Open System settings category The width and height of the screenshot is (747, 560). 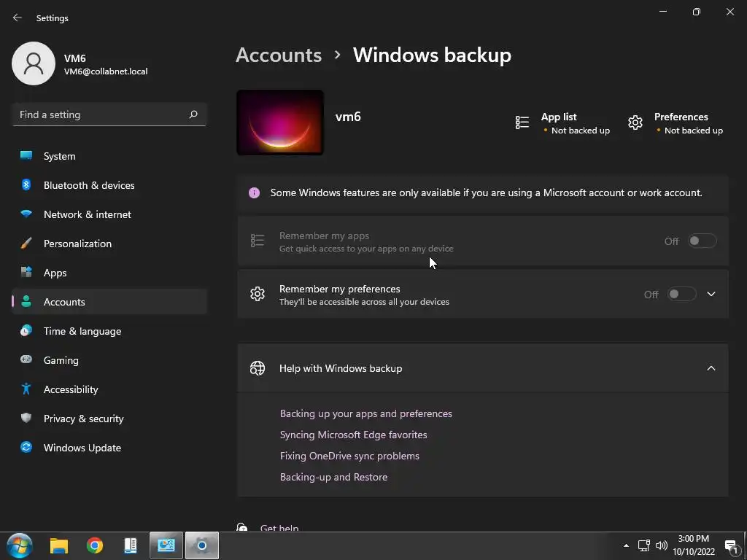click(x=109, y=156)
